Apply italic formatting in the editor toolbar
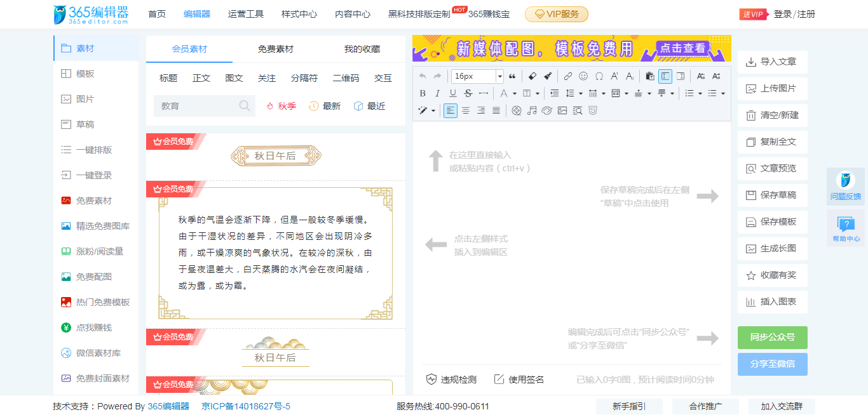868x417 pixels. 438,93
